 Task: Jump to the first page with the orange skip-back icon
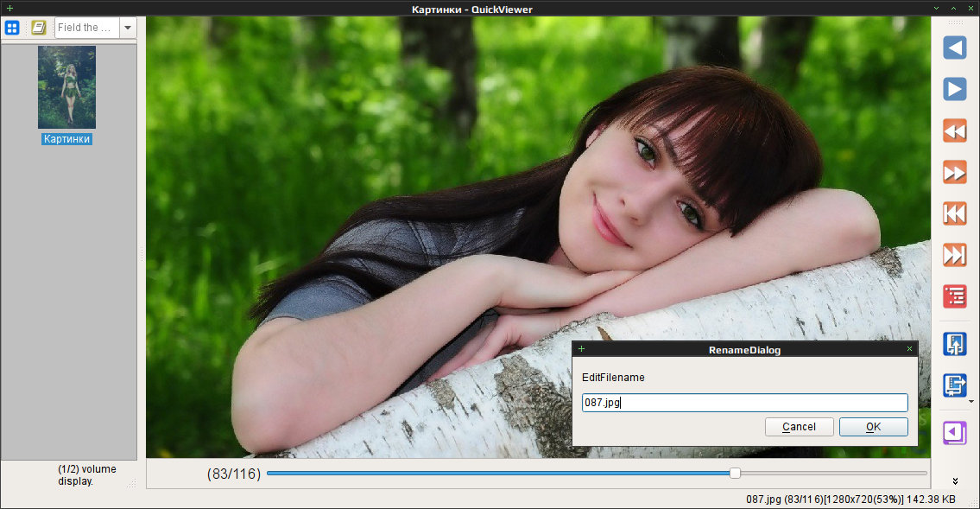(954, 213)
